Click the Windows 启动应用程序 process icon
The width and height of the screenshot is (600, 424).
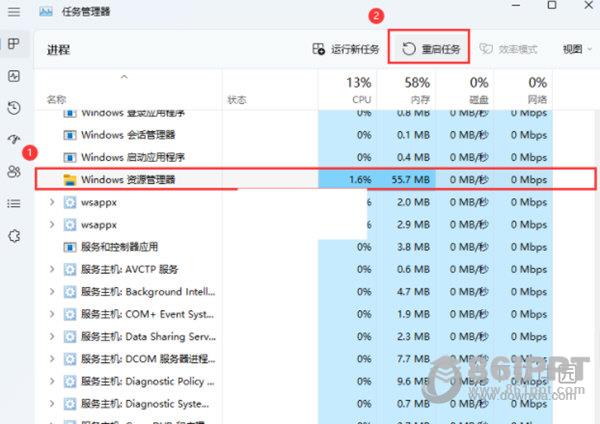(x=70, y=157)
